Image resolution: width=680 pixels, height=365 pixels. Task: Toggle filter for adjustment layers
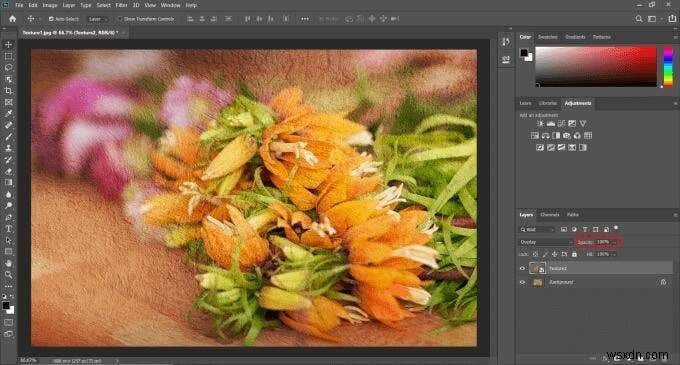tap(574, 229)
